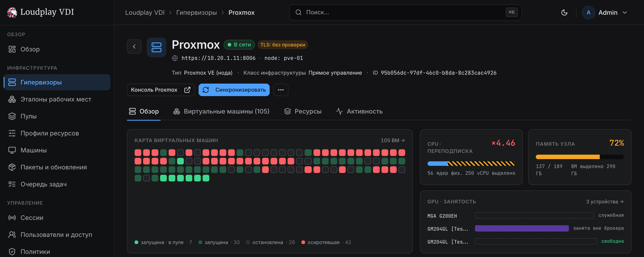644x257 pixels.
Task: Click the back chevron button
Action: [134, 46]
